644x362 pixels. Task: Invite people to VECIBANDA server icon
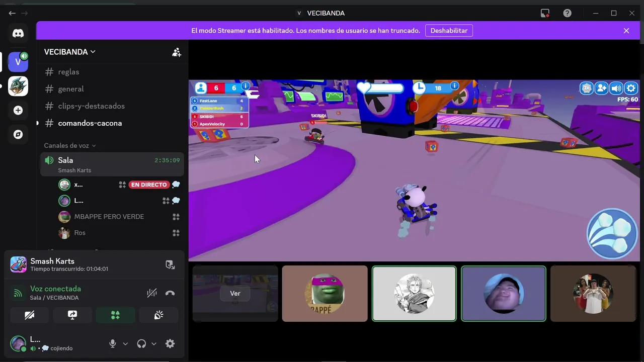click(177, 52)
